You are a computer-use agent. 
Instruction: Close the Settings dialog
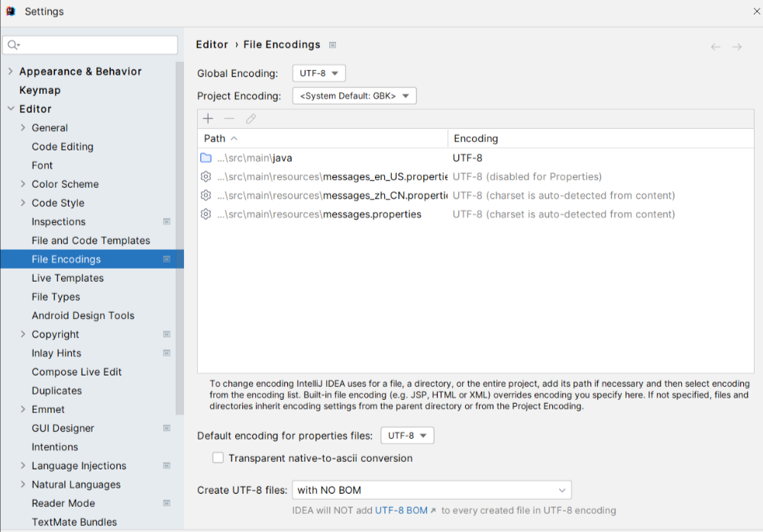[x=756, y=11]
